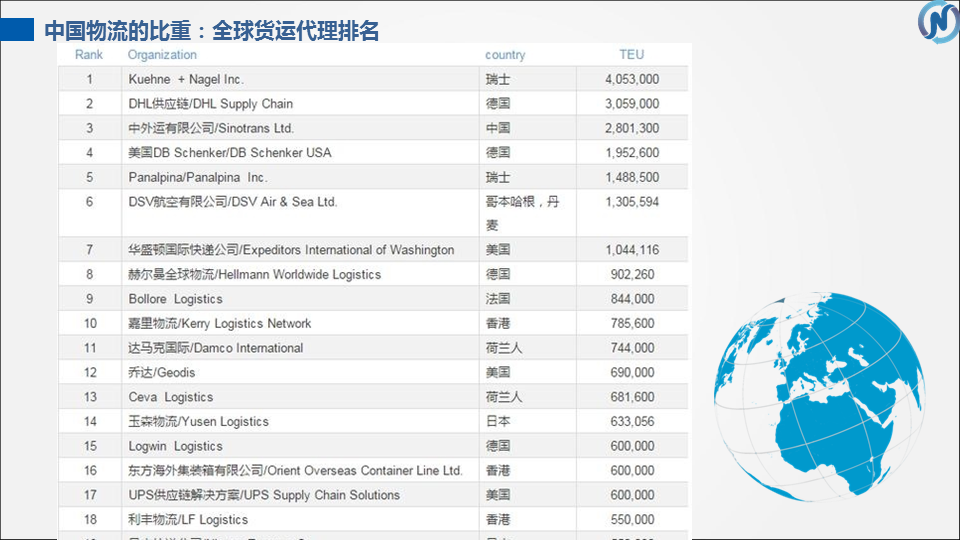This screenshot has width=960, height=540.
Task: Click the TEU value 1,488,500
Action: (x=632, y=177)
